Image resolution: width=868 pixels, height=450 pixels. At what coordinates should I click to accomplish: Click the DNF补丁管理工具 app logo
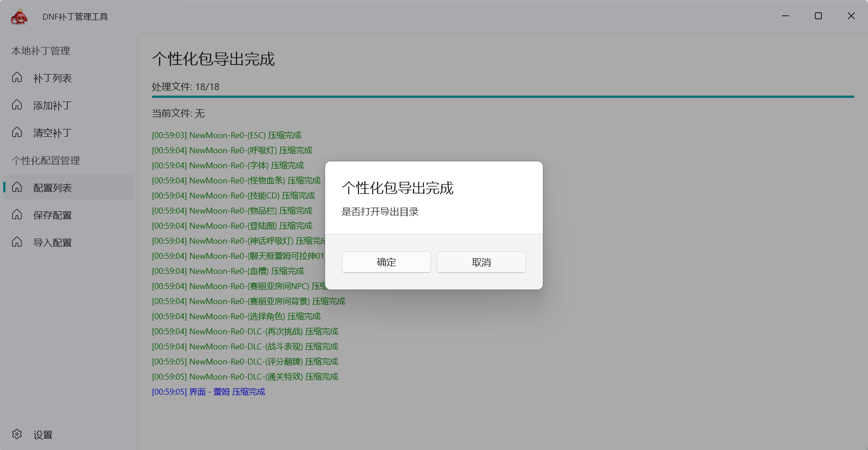pyautogui.click(x=19, y=16)
